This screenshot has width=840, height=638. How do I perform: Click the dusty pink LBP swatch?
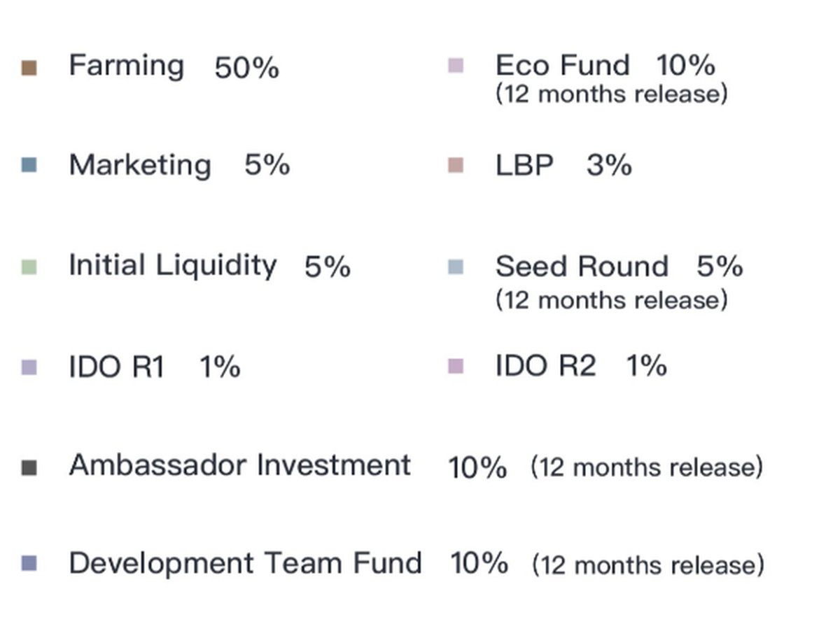[455, 166]
